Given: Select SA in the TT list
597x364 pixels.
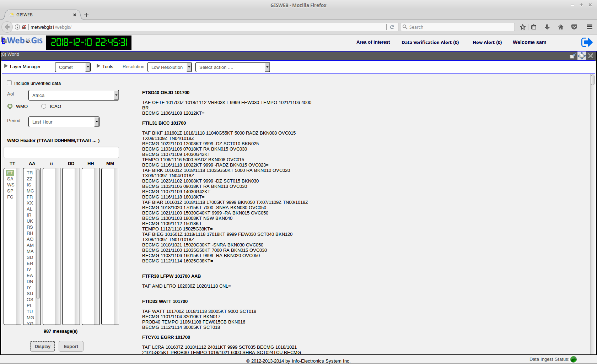Looking at the screenshot, I should point(10,179).
